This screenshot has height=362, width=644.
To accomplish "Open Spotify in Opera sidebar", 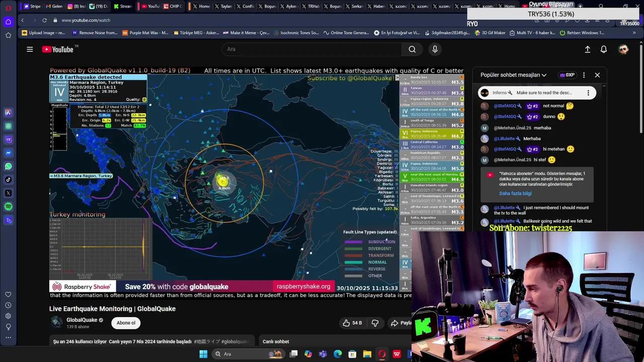I will point(8,207).
